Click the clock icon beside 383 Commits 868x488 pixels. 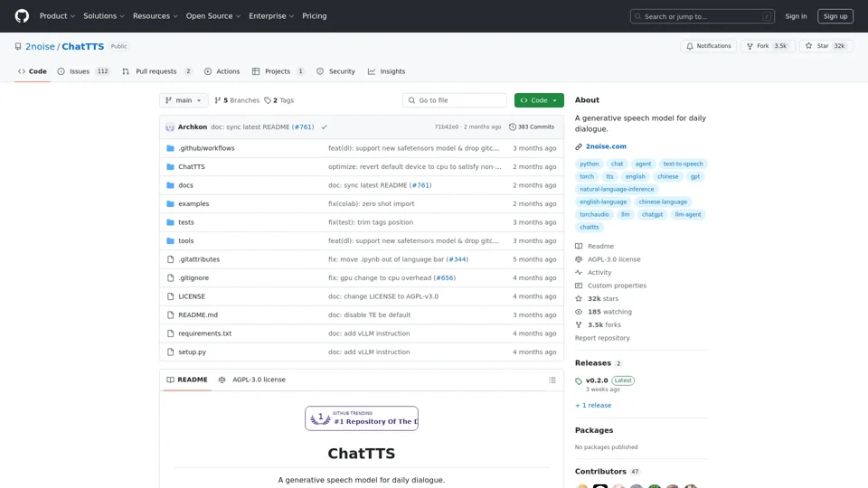pos(513,127)
